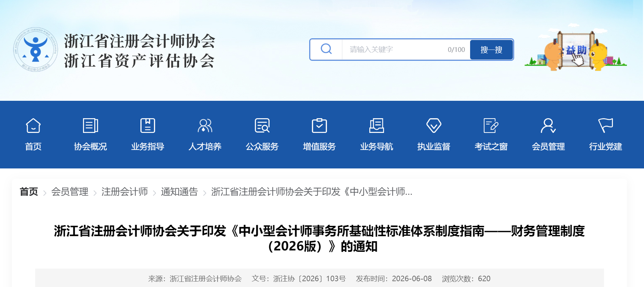Go to 注册会计师 in the breadcrumb
644x287 pixels.
(x=124, y=192)
